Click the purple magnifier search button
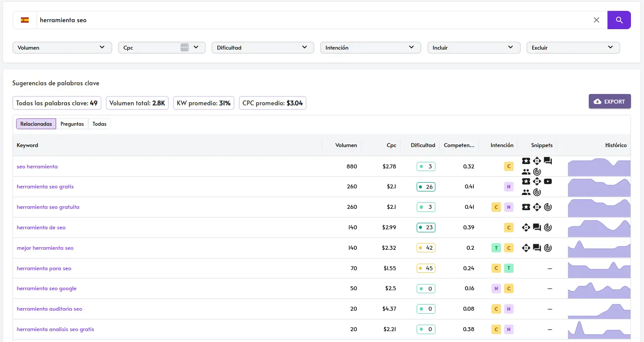 click(x=619, y=20)
